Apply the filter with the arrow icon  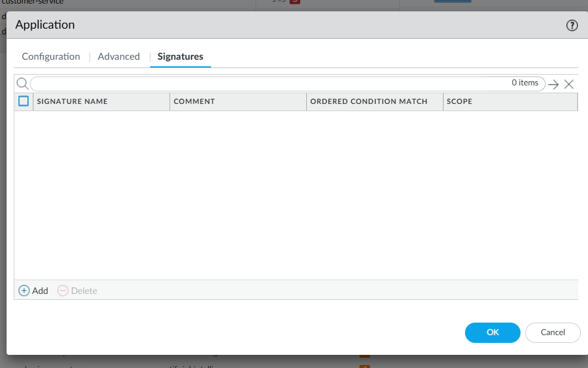coord(553,84)
